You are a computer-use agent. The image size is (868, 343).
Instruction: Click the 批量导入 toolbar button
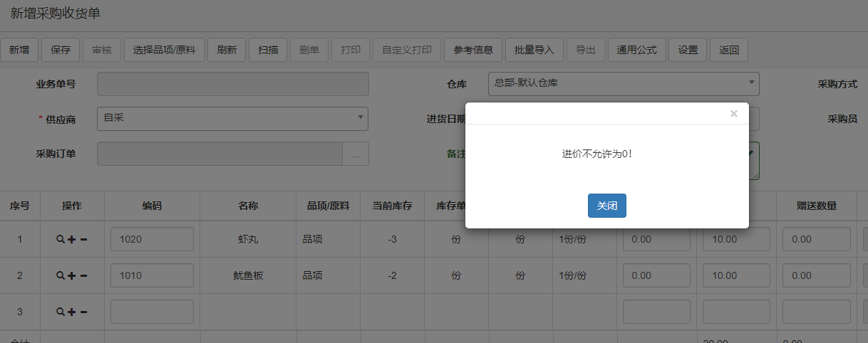(x=534, y=50)
